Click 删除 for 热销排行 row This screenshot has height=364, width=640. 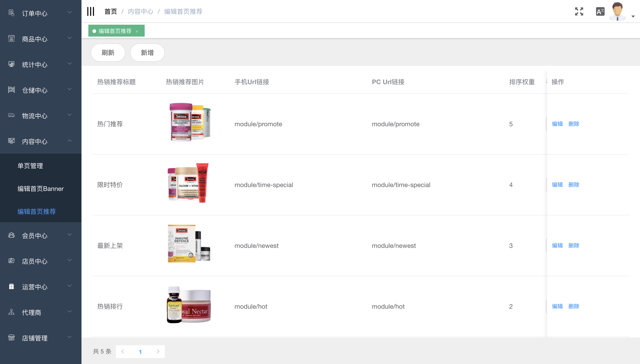(x=573, y=306)
